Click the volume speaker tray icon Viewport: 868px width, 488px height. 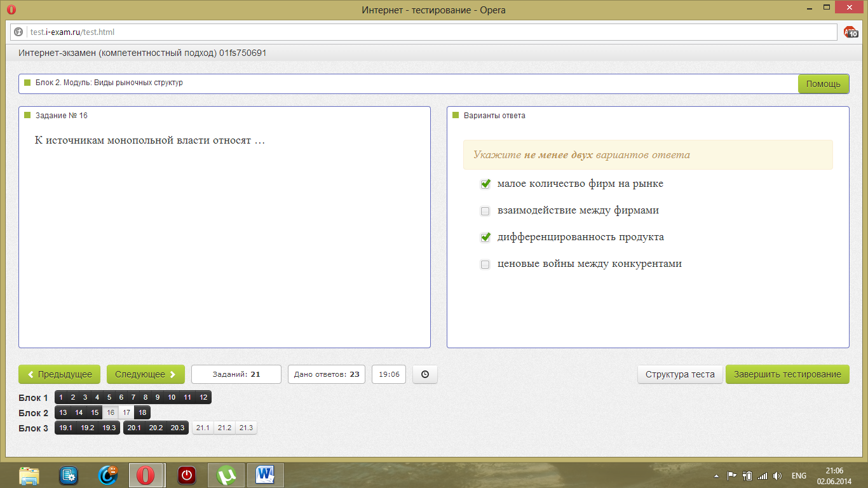777,476
